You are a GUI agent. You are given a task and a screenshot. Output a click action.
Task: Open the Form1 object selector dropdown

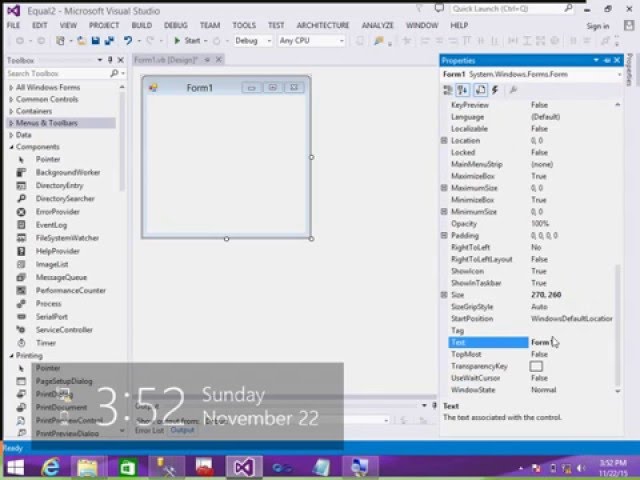[x=619, y=74]
